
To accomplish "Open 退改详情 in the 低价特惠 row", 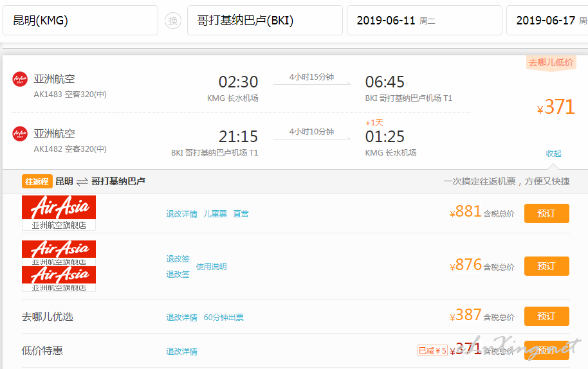I will [x=181, y=351].
